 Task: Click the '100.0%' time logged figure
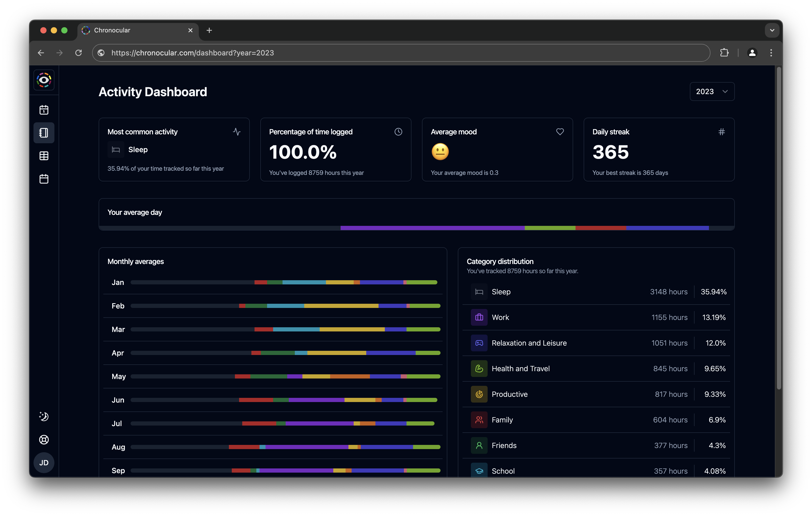point(303,152)
